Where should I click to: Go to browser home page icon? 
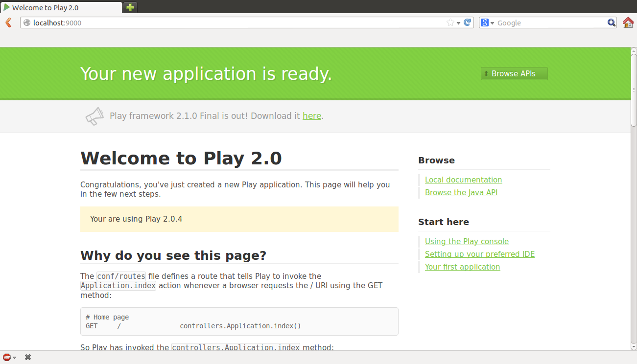point(628,23)
